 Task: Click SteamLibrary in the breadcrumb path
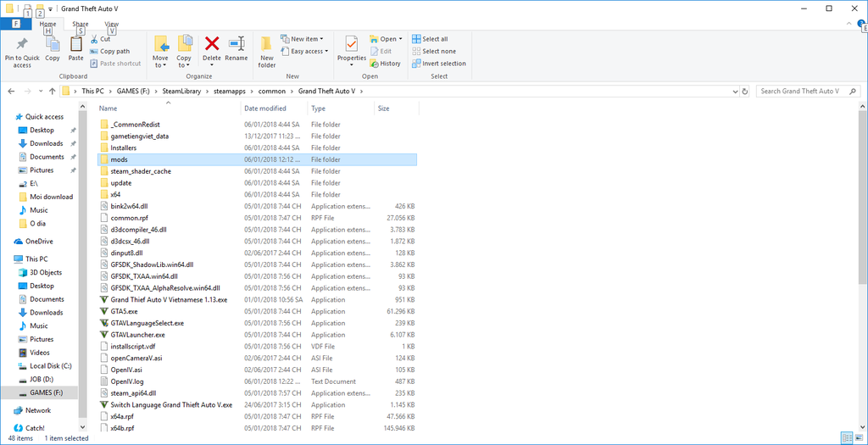click(x=182, y=92)
